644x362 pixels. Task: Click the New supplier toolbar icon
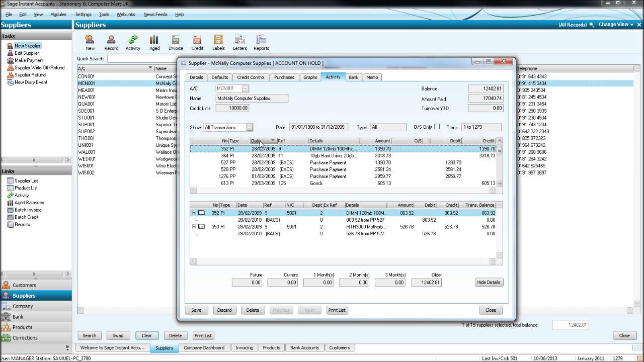90,42
